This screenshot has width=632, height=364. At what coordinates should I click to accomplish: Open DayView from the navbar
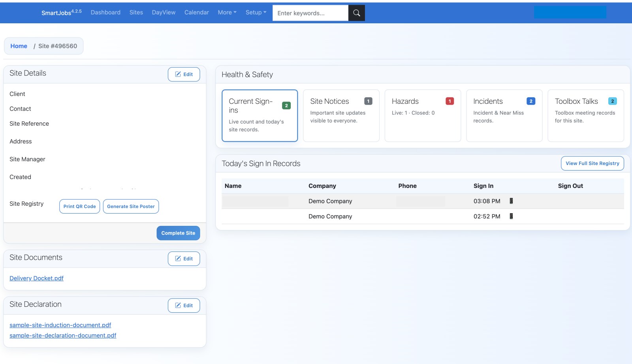click(x=164, y=13)
